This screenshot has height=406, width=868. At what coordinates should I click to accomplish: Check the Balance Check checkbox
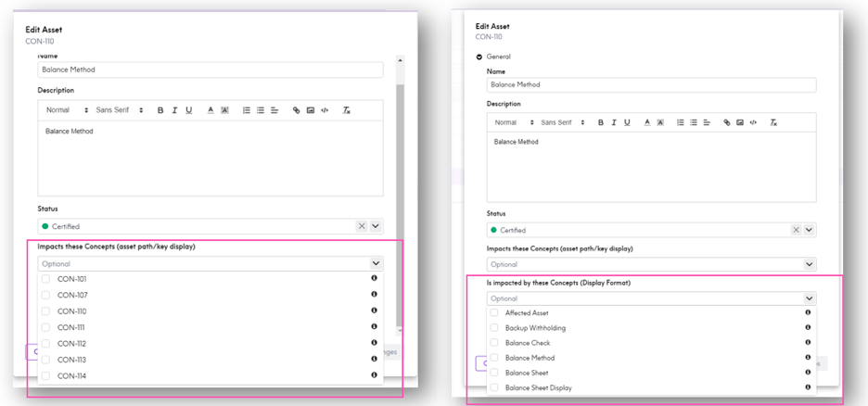click(494, 342)
